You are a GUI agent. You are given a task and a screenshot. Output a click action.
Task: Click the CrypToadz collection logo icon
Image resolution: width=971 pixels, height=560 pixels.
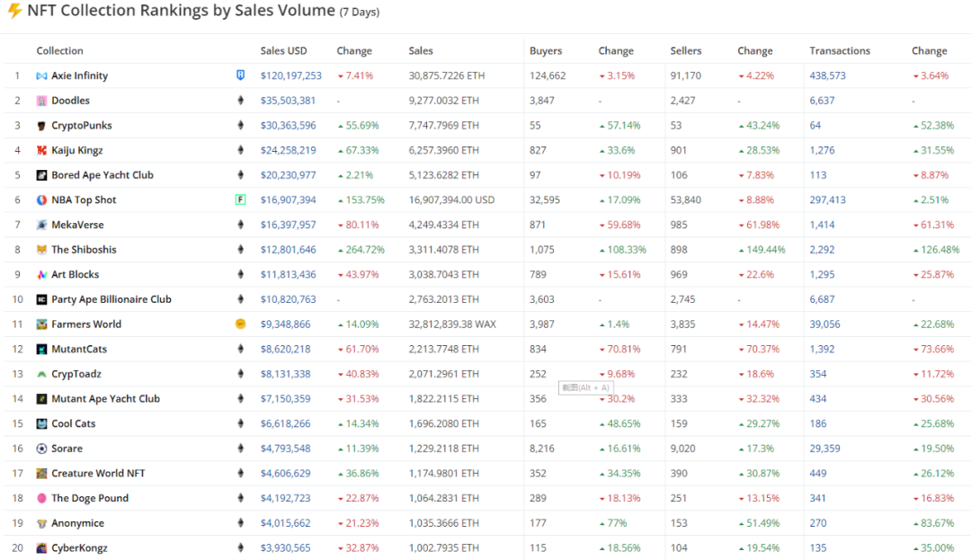point(41,374)
